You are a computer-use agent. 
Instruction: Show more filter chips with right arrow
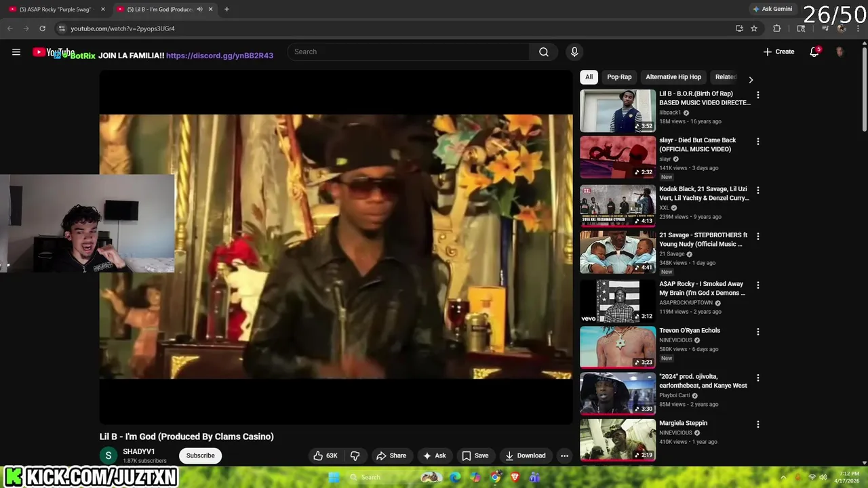pyautogui.click(x=751, y=79)
